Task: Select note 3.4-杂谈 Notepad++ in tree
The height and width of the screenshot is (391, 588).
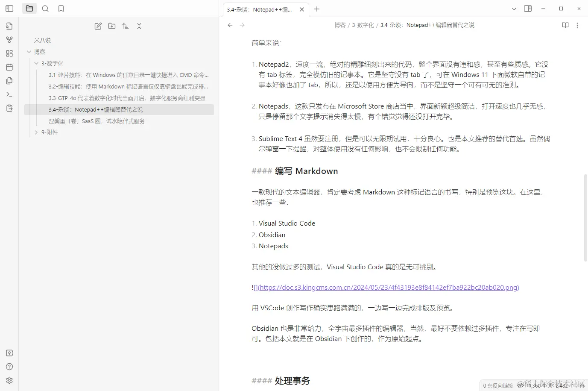Action: click(x=119, y=109)
